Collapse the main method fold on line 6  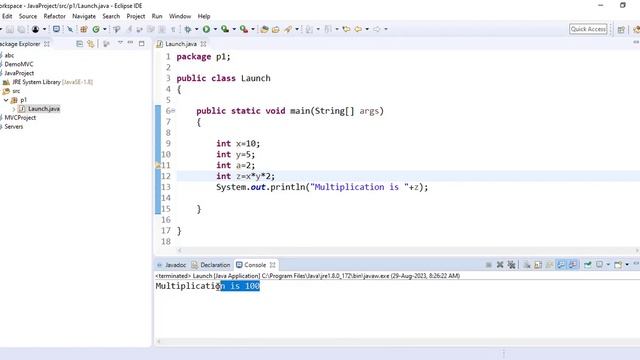[x=173, y=111]
